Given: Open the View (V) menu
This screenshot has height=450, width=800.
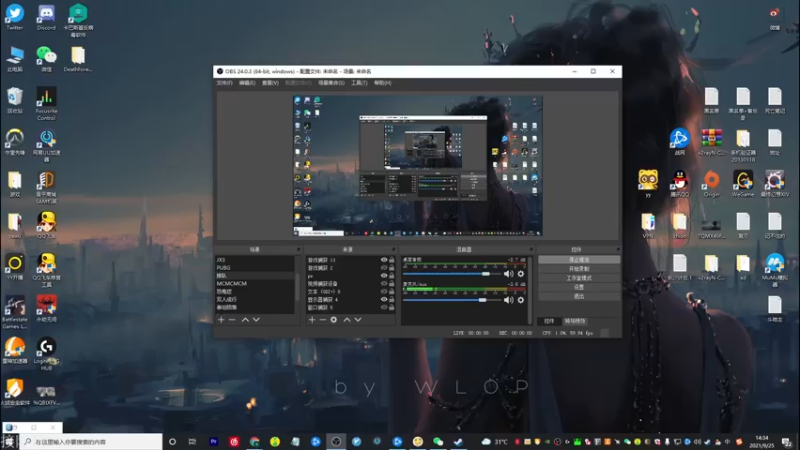Looking at the screenshot, I should (270, 83).
